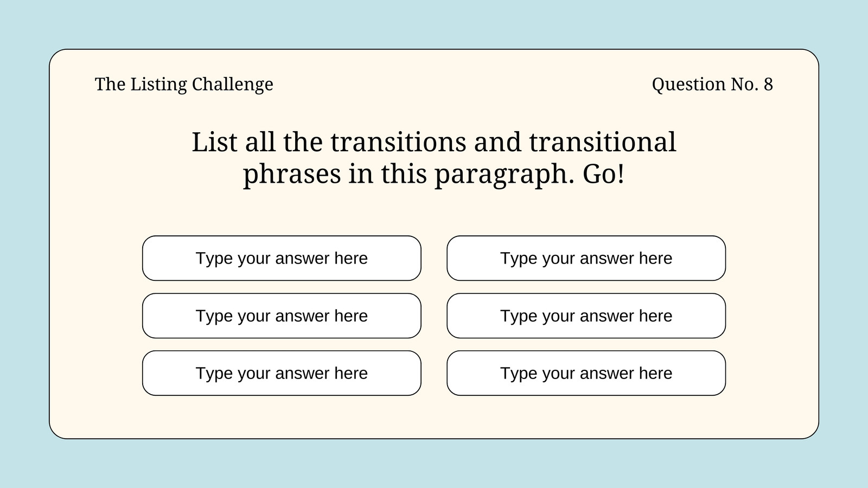The width and height of the screenshot is (868, 488).
Task: Click the light blue slide background
Action: tap(434, 24)
